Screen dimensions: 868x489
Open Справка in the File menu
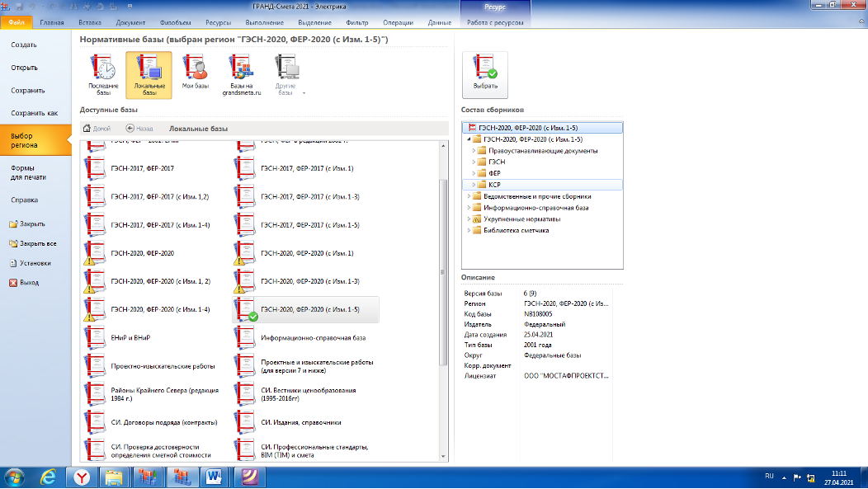[25, 200]
